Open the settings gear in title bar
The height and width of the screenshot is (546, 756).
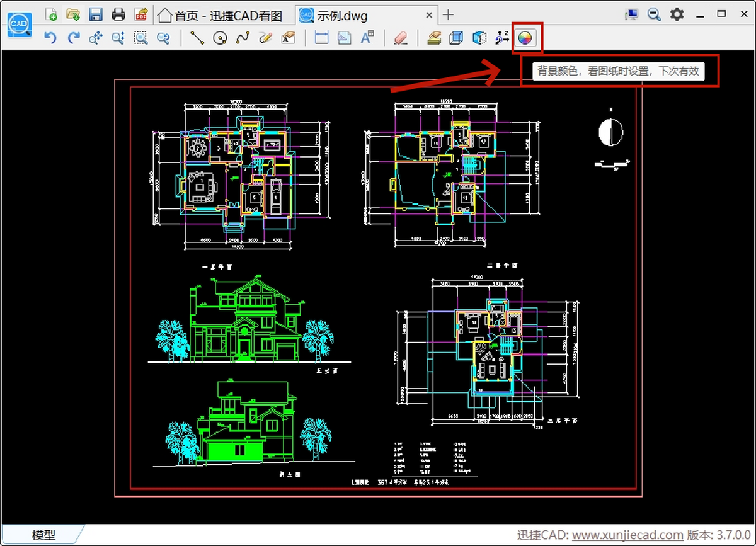(x=677, y=14)
